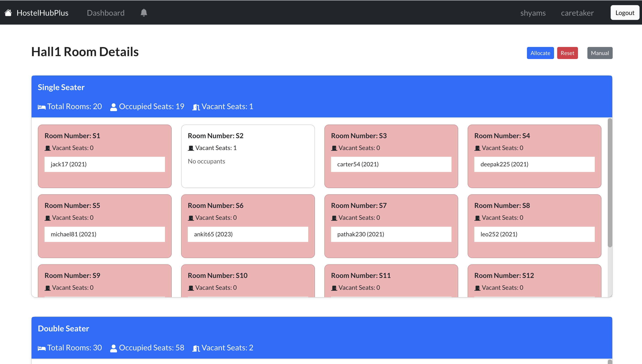The width and height of the screenshot is (642, 364).
Task: Click door icon beside Vacant Seats: 2
Action: 196,348
